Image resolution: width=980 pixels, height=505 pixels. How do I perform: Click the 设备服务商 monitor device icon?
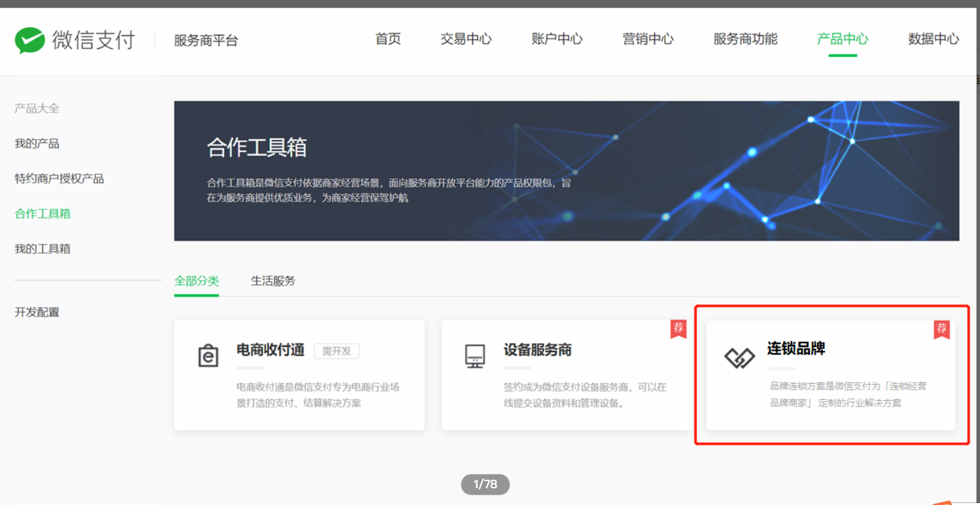475,356
